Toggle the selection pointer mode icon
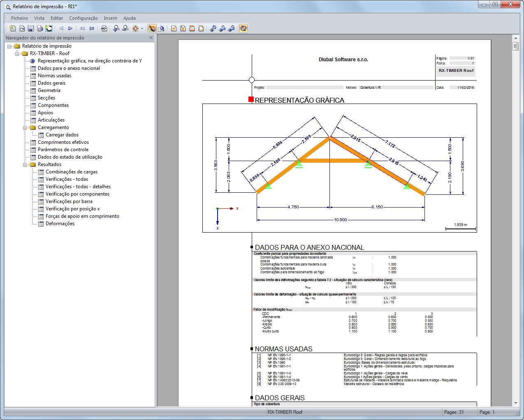This screenshot has width=524, height=420. tap(161, 28)
